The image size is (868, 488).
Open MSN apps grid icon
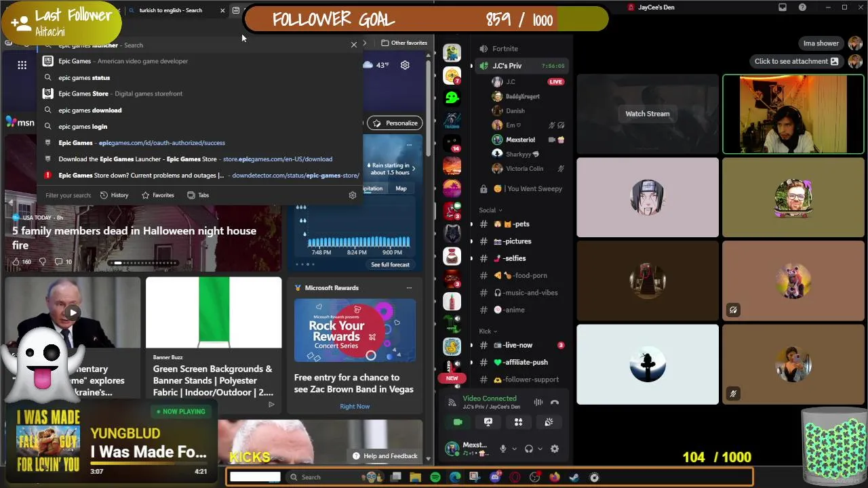pyautogui.click(x=22, y=65)
